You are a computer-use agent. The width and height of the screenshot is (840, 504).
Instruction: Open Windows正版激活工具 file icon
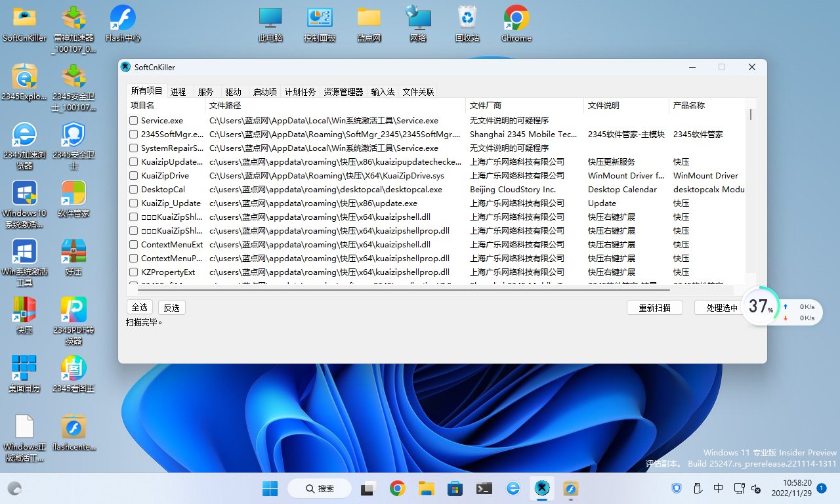24,438
